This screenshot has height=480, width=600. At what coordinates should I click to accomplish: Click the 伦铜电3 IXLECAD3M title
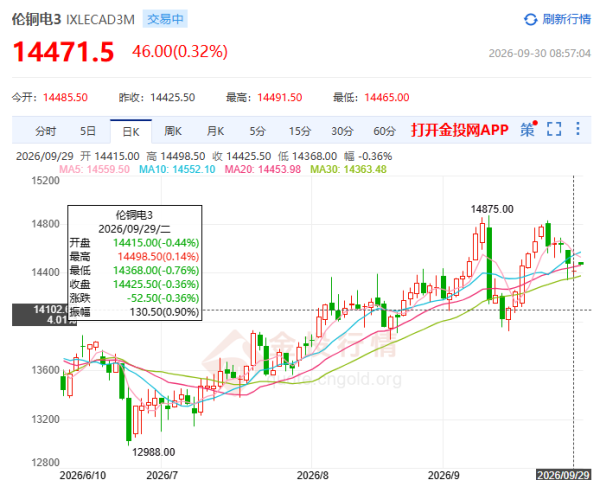click(x=73, y=20)
